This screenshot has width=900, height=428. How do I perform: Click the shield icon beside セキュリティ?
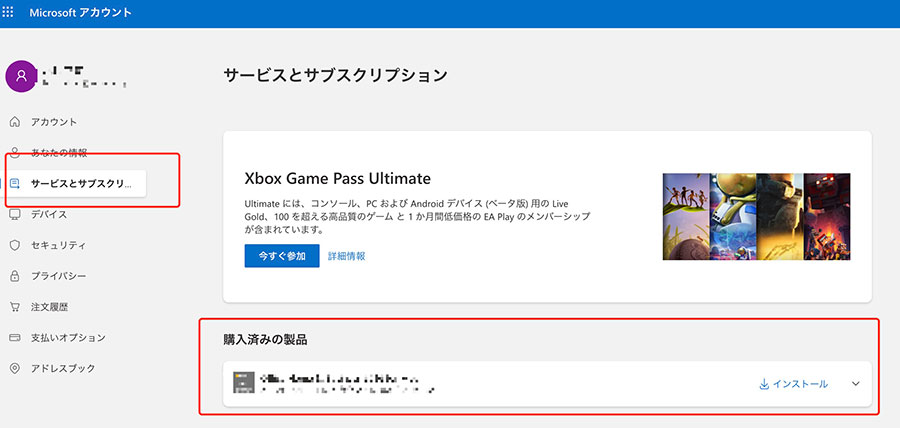point(14,245)
